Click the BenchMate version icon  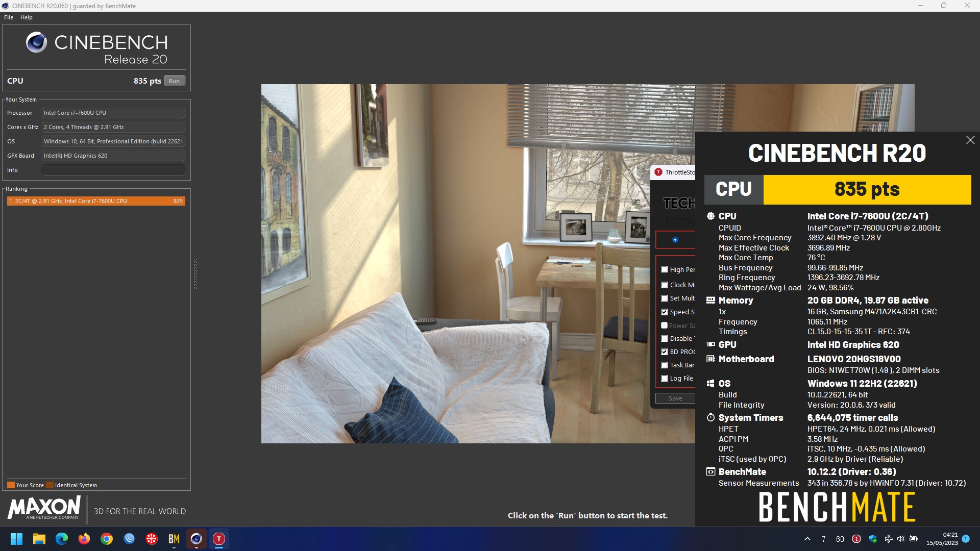coord(710,472)
